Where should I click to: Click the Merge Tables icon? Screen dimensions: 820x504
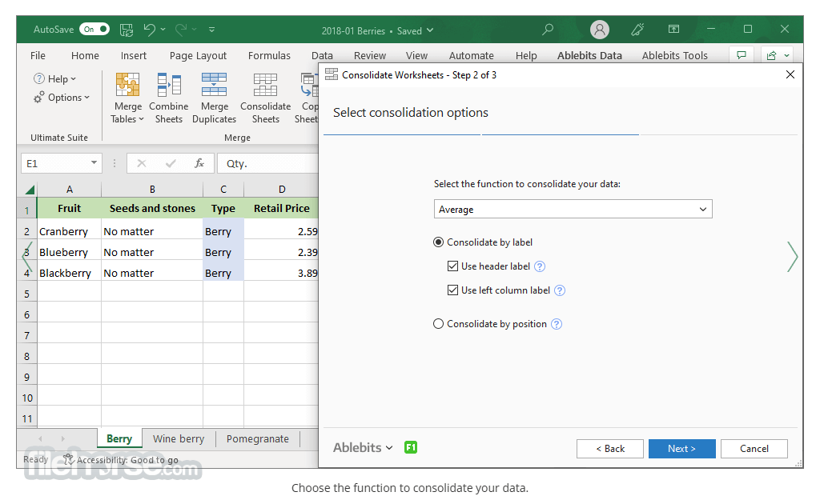click(x=127, y=84)
